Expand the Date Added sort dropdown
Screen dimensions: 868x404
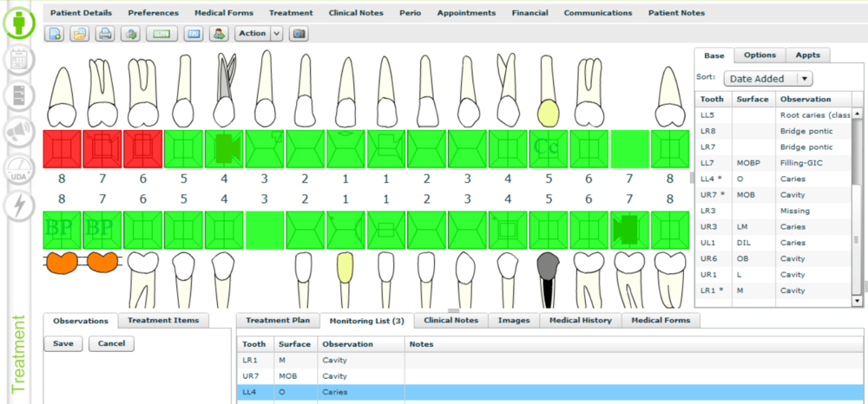805,78
